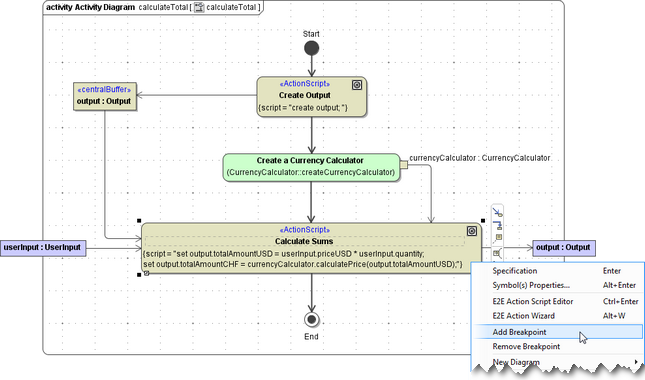Screen dimensions: 645x380
Task: Click the calculateTotal activity icon in diagram header
Action: tap(199, 7)
